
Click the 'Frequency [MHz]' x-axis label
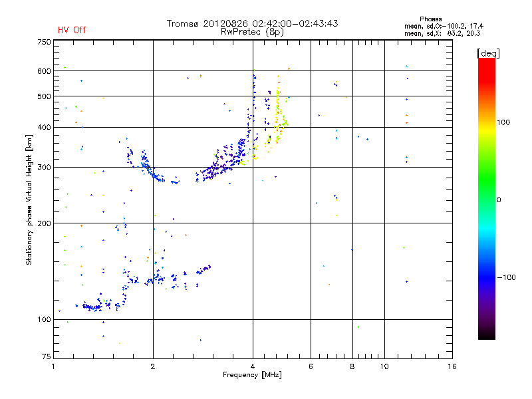pyautogui.click(x=252, y=375)
